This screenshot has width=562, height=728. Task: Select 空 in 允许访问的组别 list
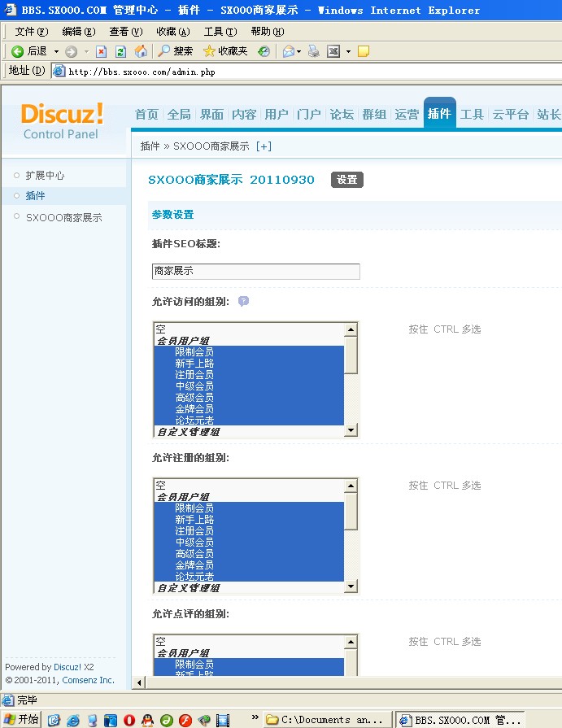[249, 329]
